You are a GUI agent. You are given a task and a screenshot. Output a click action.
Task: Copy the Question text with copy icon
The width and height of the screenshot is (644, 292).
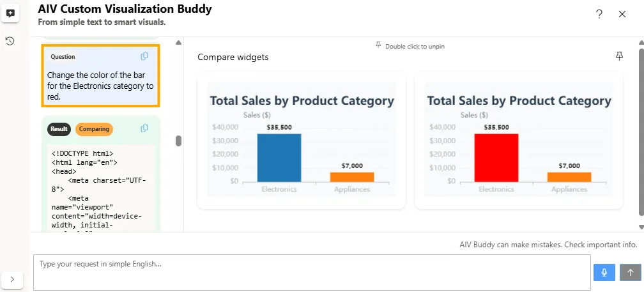coord(144,56)
